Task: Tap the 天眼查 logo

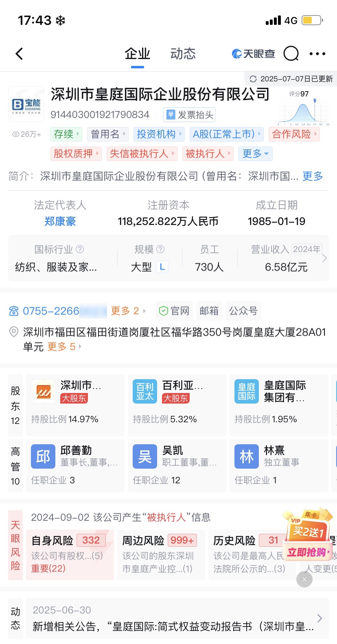Action: tap(253, 54)
